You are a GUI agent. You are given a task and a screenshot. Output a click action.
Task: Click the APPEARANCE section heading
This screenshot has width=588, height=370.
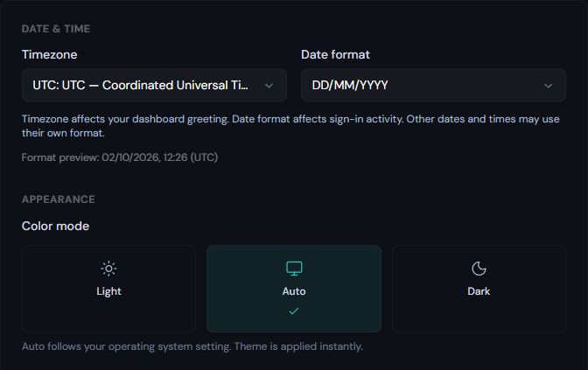click(x=58, y=199)
